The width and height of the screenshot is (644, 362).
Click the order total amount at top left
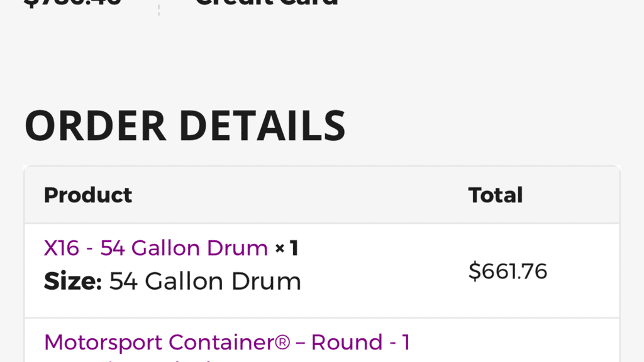point(72,3)
